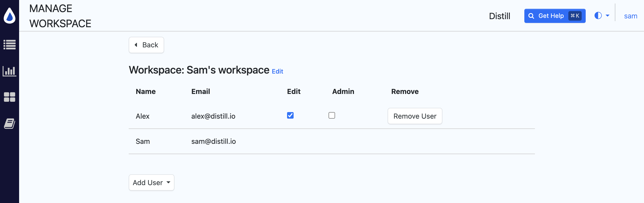Image resolution: width=644 pixels, height=203 pixels.
Task: Toggle Edit permission for Alex
Action: coord(290,115)
